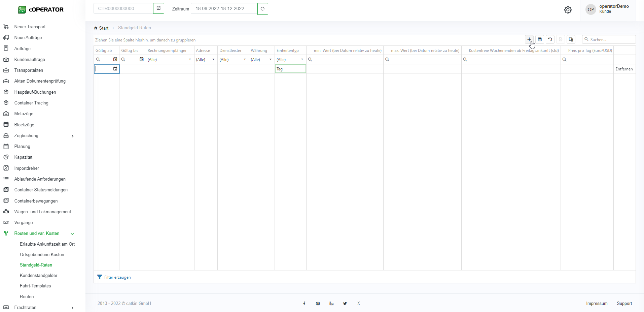The height and width of the screenshot is (312, 644).
Task: Save changes with the disk icon
Action: click(x=540, y=39)
